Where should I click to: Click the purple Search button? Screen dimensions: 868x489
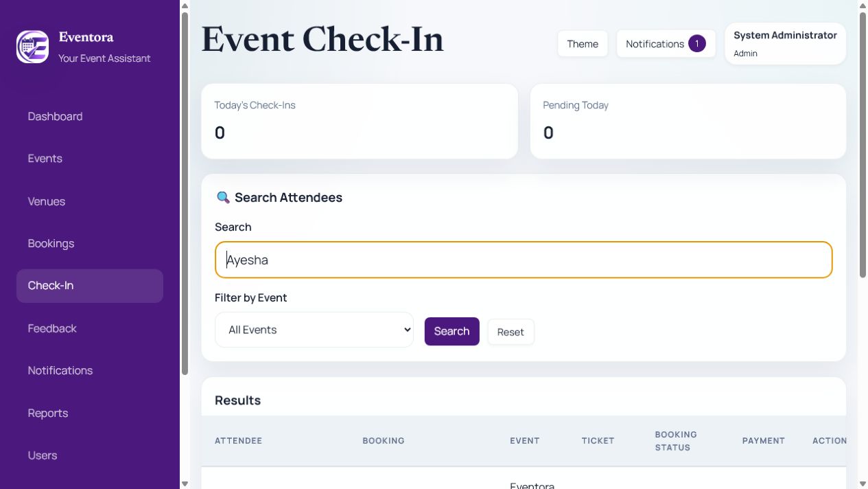click(x=451, y=331)
